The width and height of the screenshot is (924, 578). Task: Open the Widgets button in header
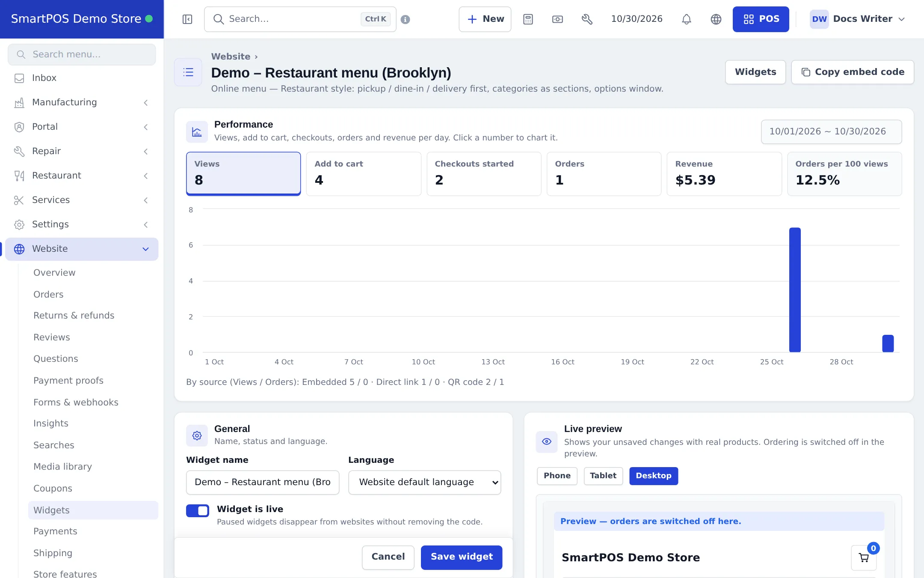(x=755, y=72)
